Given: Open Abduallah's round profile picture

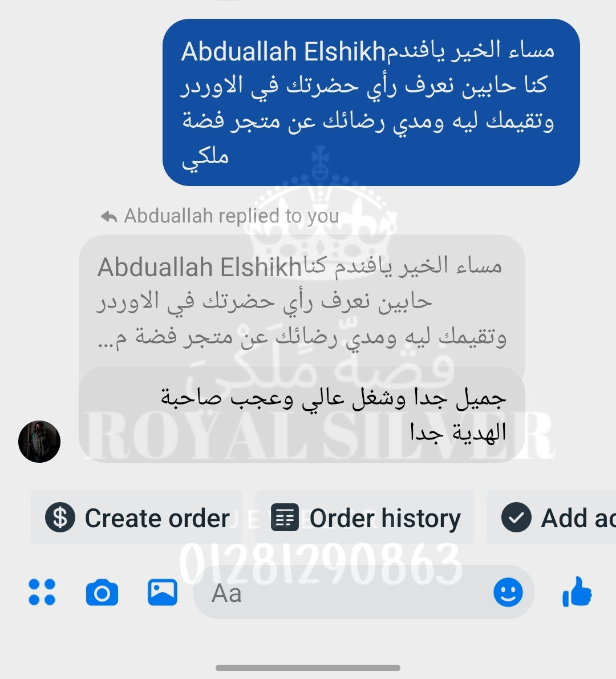Looking at the screenshot, I should coord(39,442).
